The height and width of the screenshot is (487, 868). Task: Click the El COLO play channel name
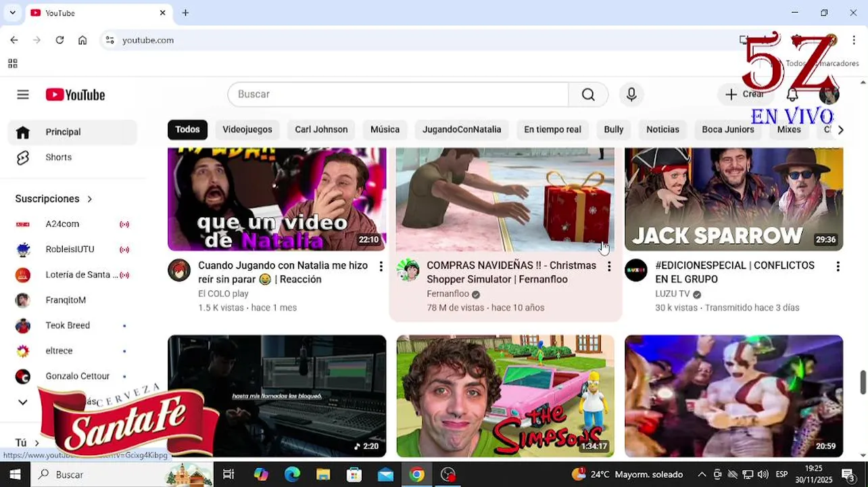pos(223,294)
